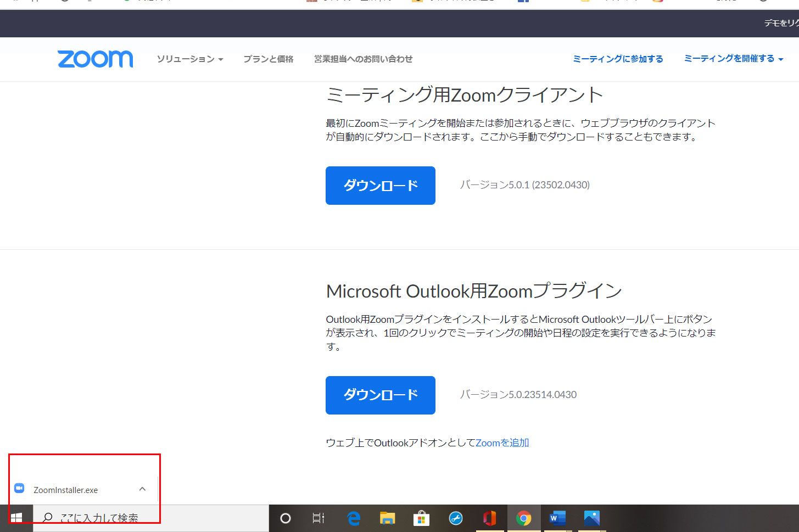799x532 pixels.
Task: Click the ミーティングに参加する link
Action: click(x=617, y=58)
